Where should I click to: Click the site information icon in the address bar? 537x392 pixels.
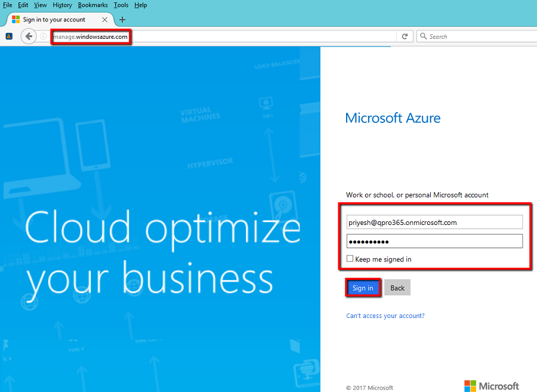[x=44, y=36]
